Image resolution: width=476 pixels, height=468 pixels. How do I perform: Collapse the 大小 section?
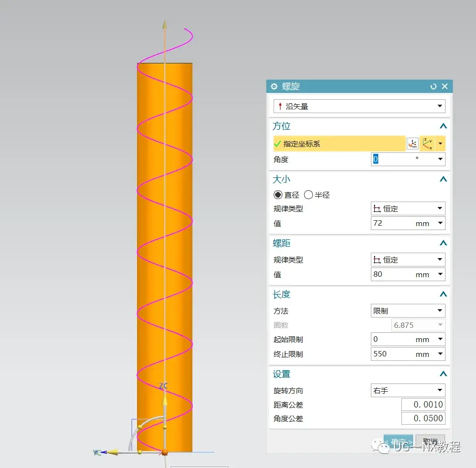443,179
